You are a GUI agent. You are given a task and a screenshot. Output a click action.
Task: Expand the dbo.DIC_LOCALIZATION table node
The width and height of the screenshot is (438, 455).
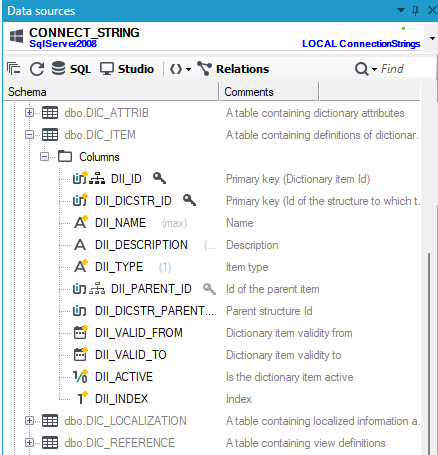click(29, 421)
